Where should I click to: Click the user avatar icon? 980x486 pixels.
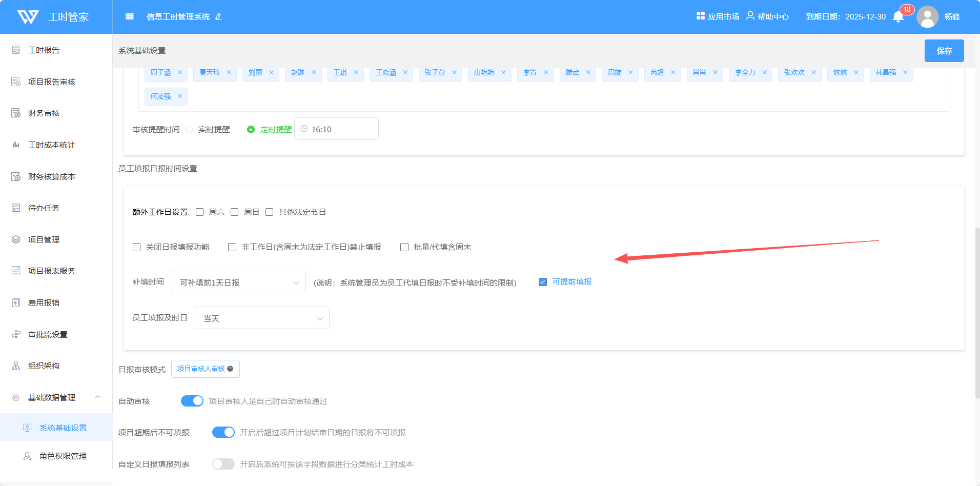click(927, 17)
